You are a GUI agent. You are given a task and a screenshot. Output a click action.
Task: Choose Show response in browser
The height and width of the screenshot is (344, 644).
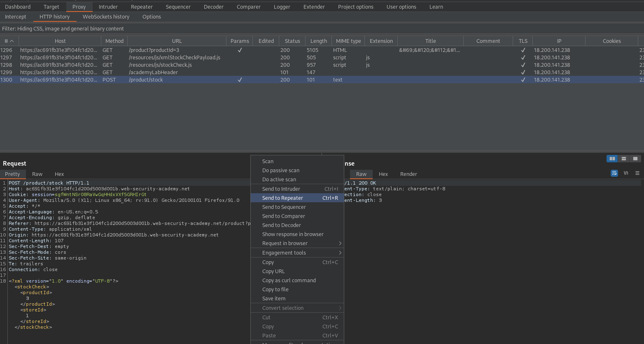click(x=297, y=234)
